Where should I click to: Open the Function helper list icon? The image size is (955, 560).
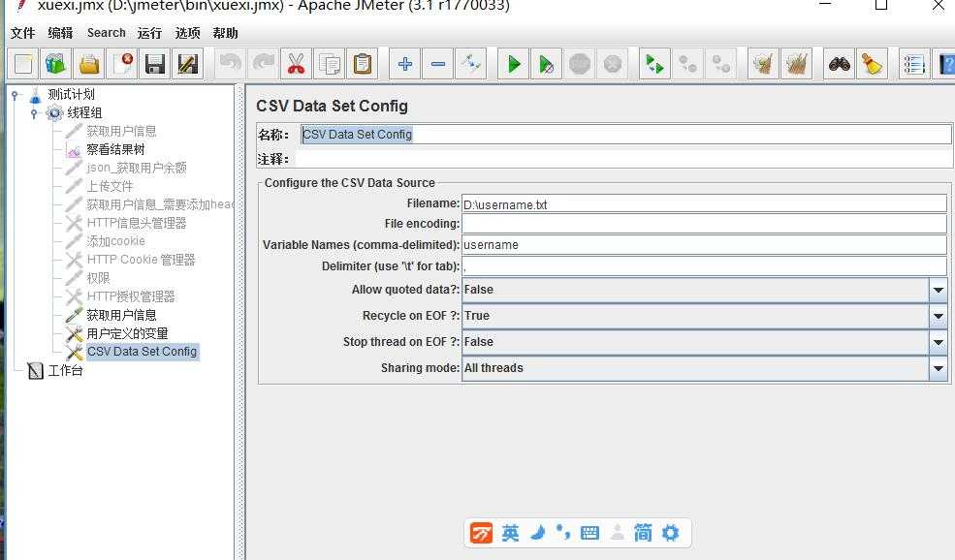pyautogui.click(x=914, y=64)
